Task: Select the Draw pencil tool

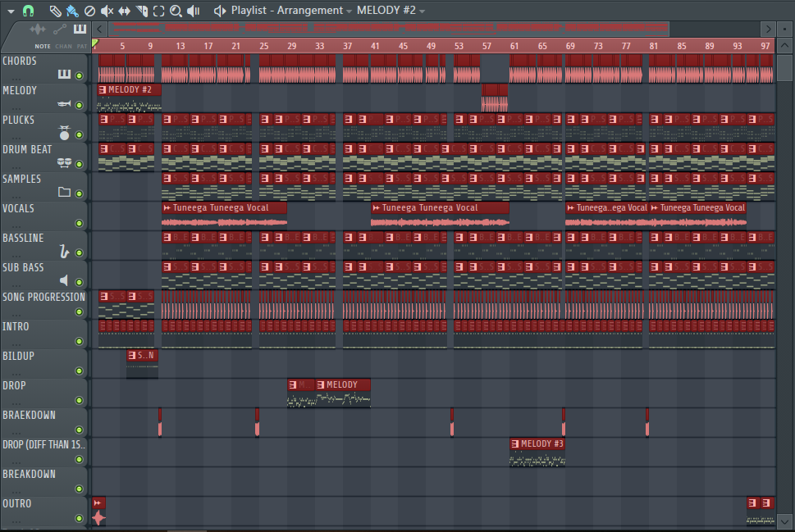Action: tap(54, 11)
